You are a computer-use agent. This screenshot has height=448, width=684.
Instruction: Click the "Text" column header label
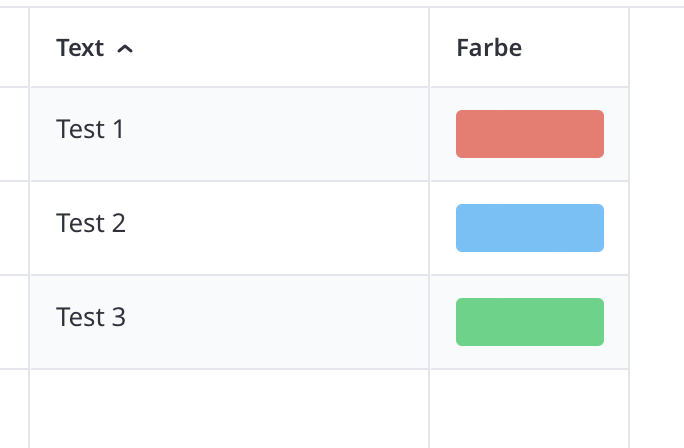(80, 48)
